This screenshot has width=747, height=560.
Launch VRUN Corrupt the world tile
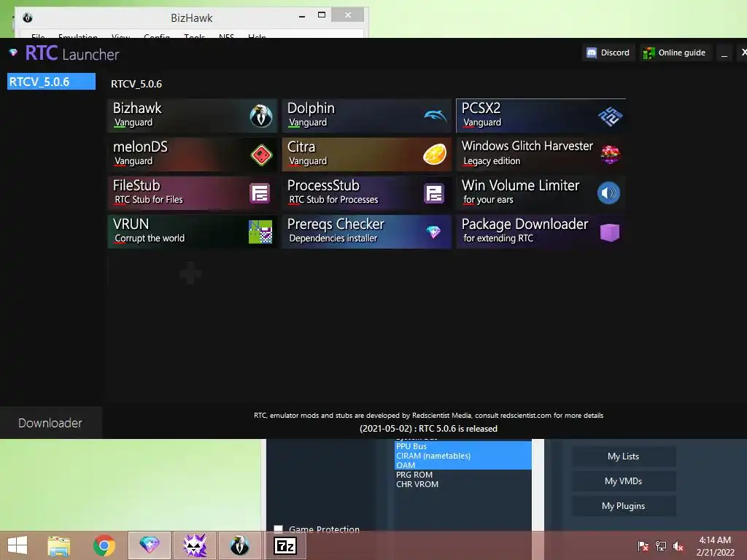(193, 231)
